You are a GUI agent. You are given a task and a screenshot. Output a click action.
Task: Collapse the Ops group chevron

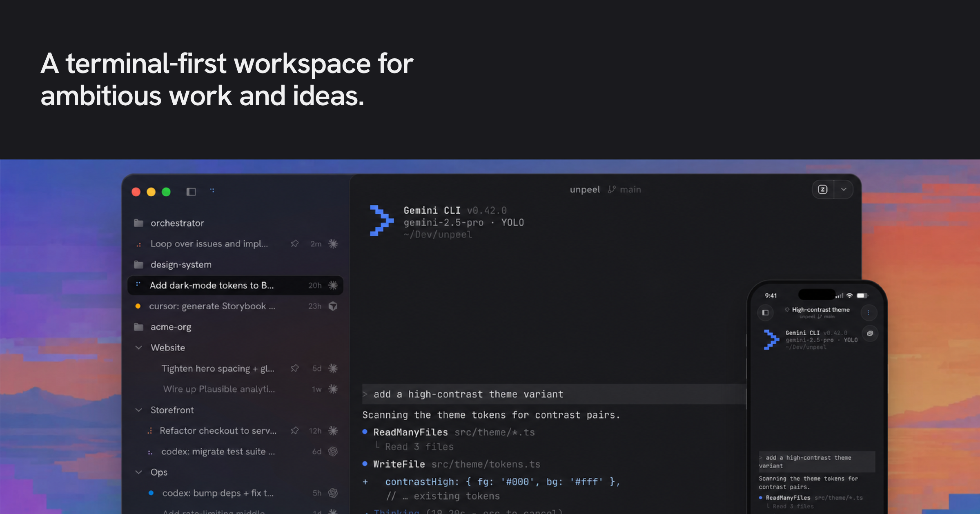tap(139, 472)
